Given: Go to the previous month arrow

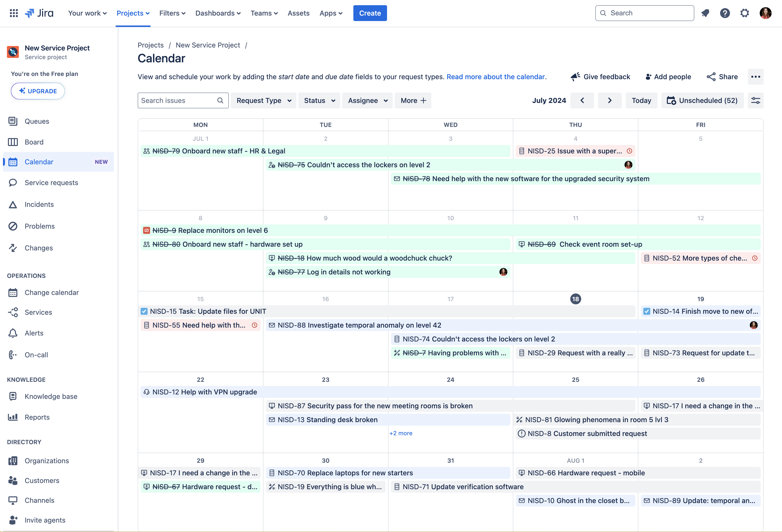Looking at the screenshot, I should (x=582, y=100).
